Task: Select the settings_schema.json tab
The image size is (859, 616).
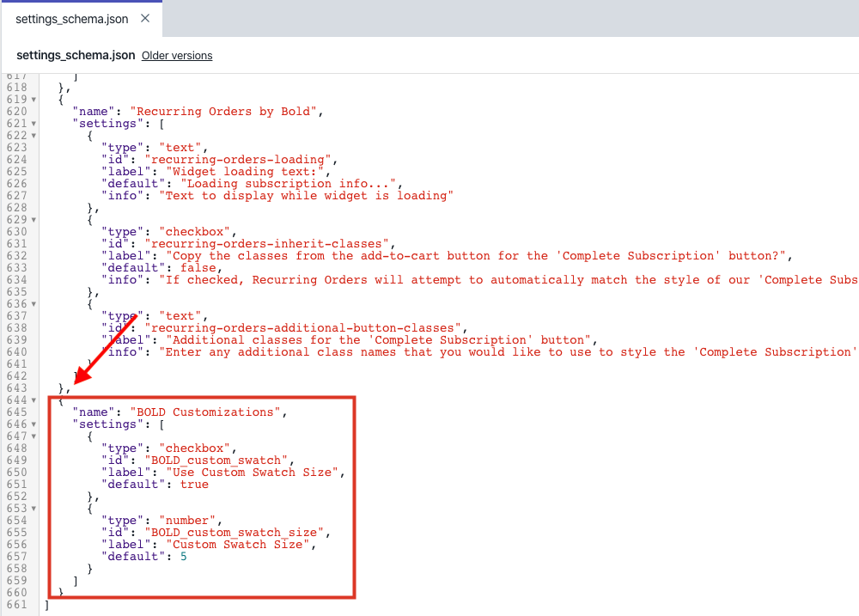Action: [x=73, y=17]
